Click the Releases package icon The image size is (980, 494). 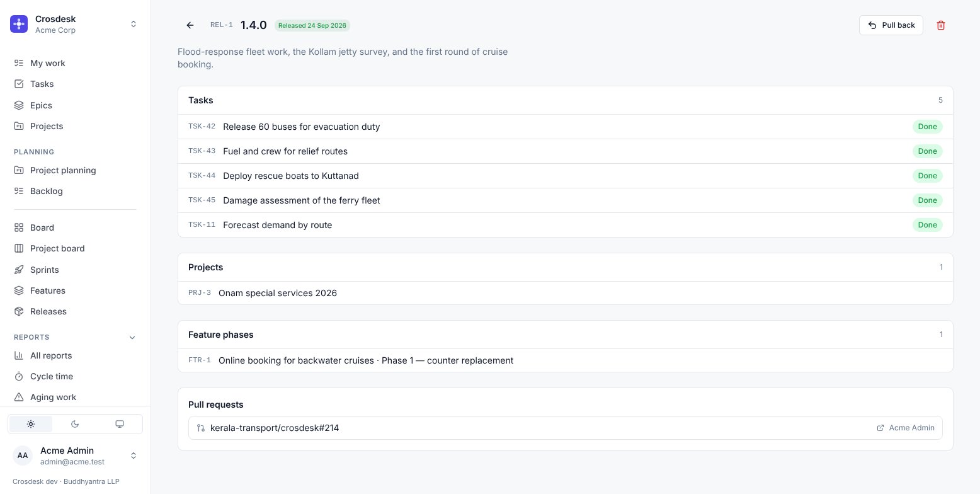(x=19, y=311)
